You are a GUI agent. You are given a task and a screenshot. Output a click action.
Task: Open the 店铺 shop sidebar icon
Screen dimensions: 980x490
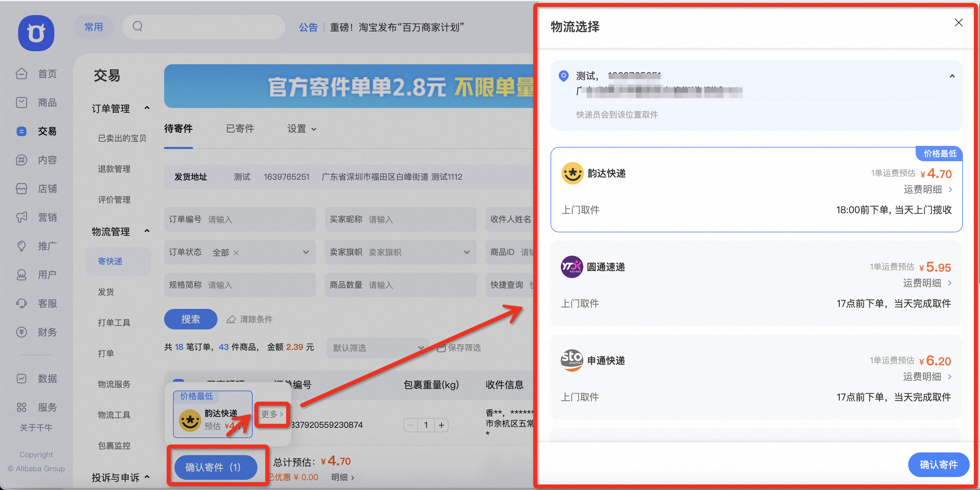pos(22,189)
